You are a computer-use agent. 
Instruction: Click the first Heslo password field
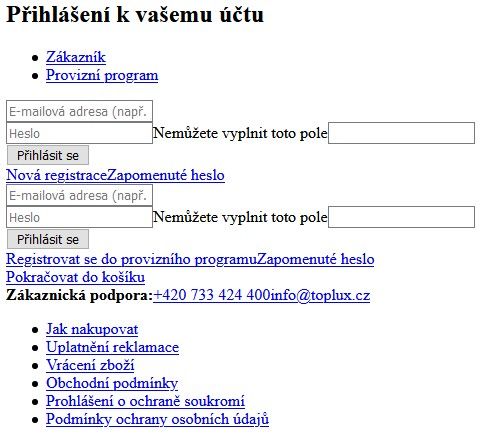79,133
